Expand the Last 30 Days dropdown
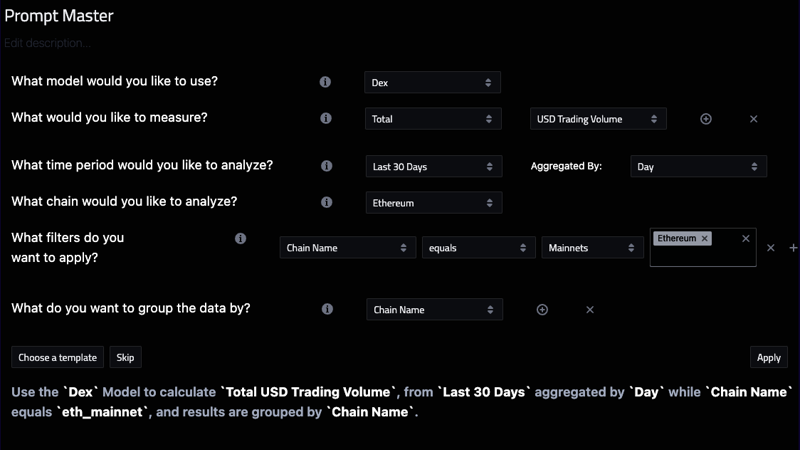 click(x=432, y=167)
